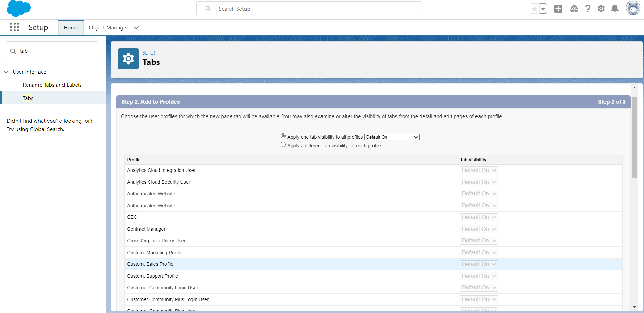Viewport: 644px width, 313px height.
Task: Switch to the Home tab
Action: point(71,28)
